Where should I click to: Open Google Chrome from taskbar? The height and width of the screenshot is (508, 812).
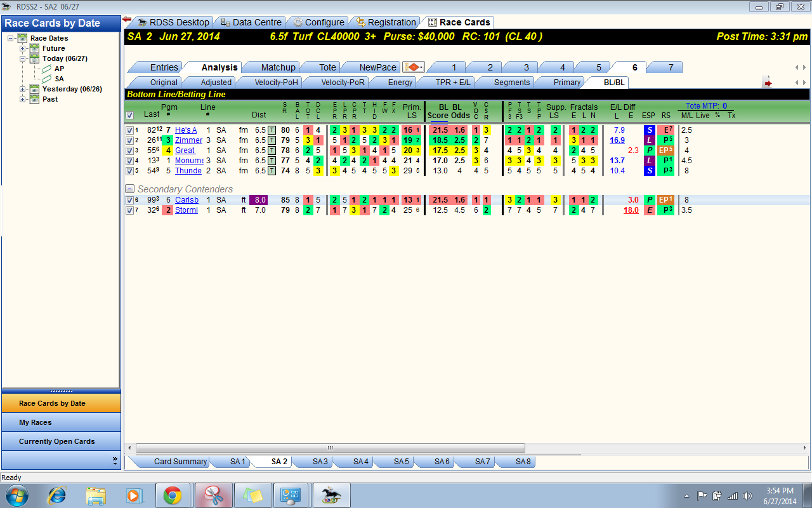(x=173, y=495)
